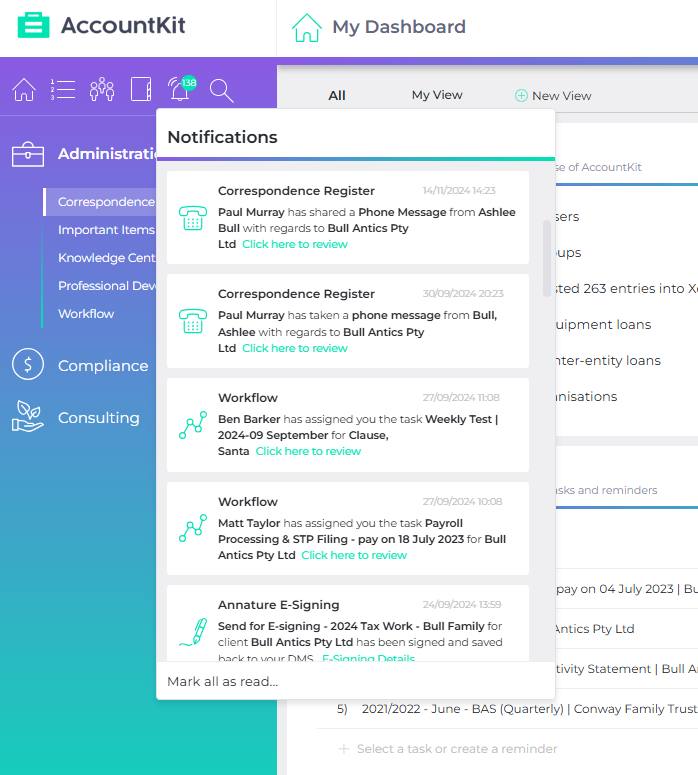Open Professional Development in the sidebar
This screenshot has width=698, height=775.
click(107, 286)
